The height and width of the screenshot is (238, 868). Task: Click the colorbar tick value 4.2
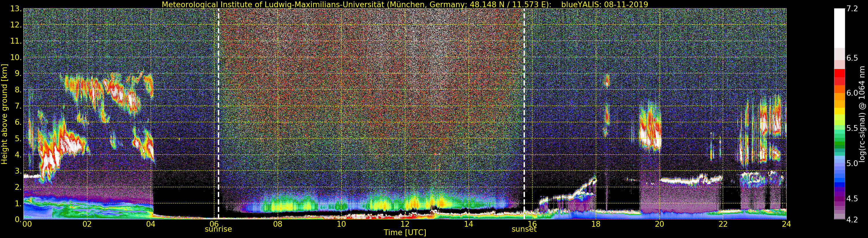[x=852, y=220]
